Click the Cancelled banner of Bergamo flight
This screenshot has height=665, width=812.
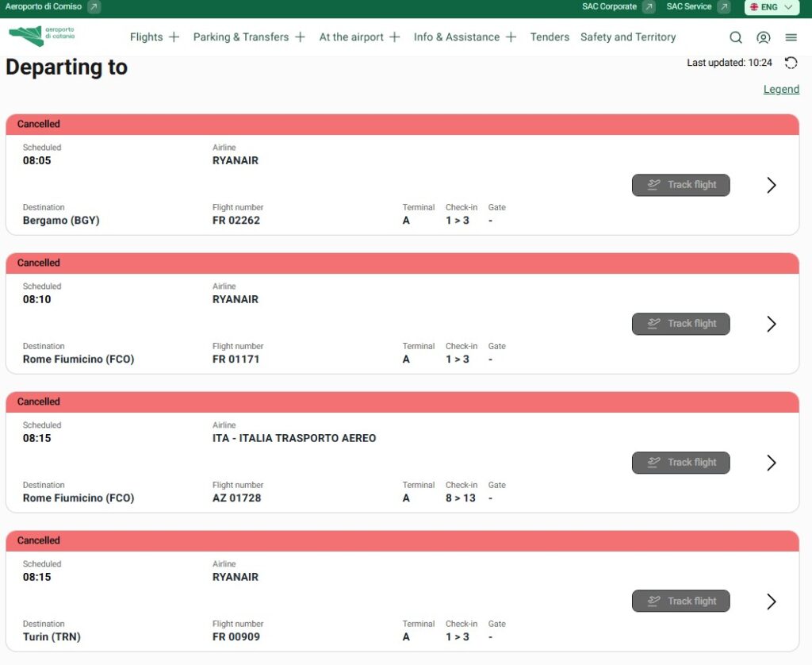402,125
